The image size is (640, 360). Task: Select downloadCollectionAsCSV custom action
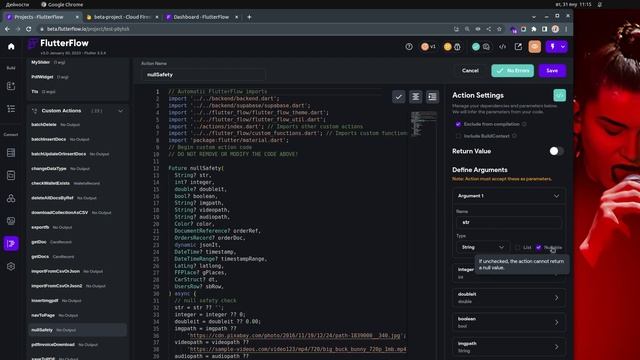click(78, 213)
